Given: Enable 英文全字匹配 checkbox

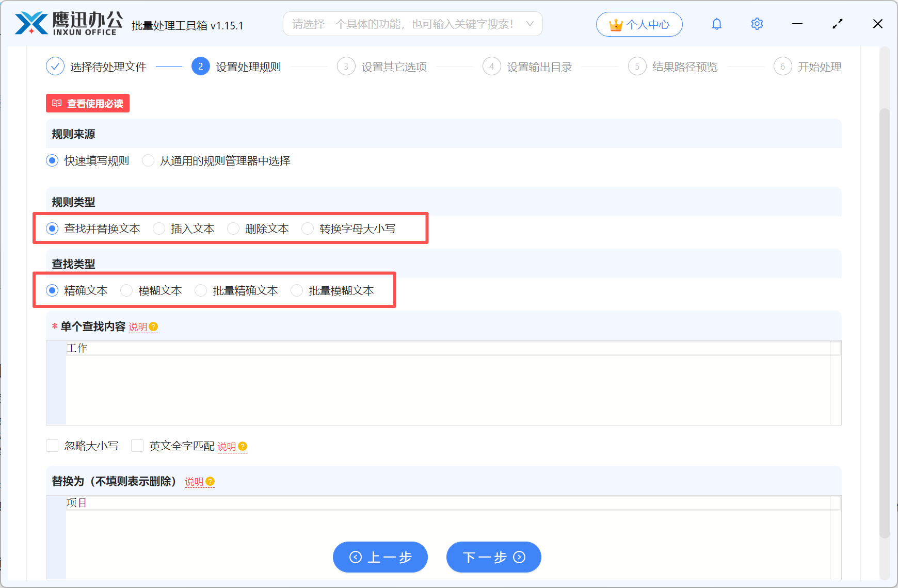Looking at the screenshot, I should tap(137, 446).
